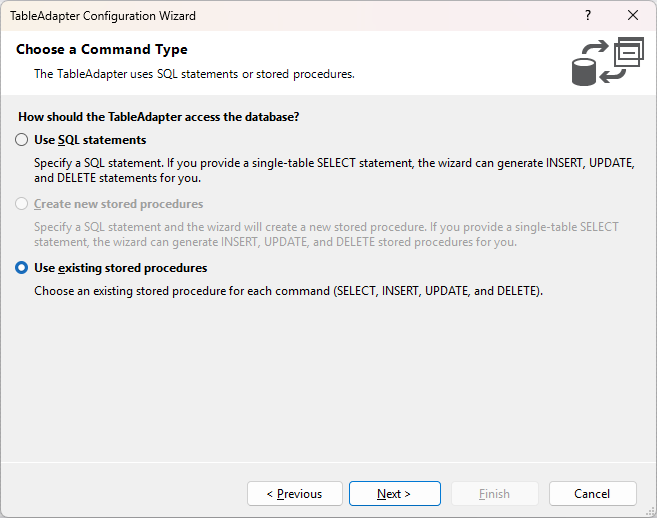This screenshot has width=657, height=518.
Task: Click the grayed-out Finish button
Action: coord(495,494)
